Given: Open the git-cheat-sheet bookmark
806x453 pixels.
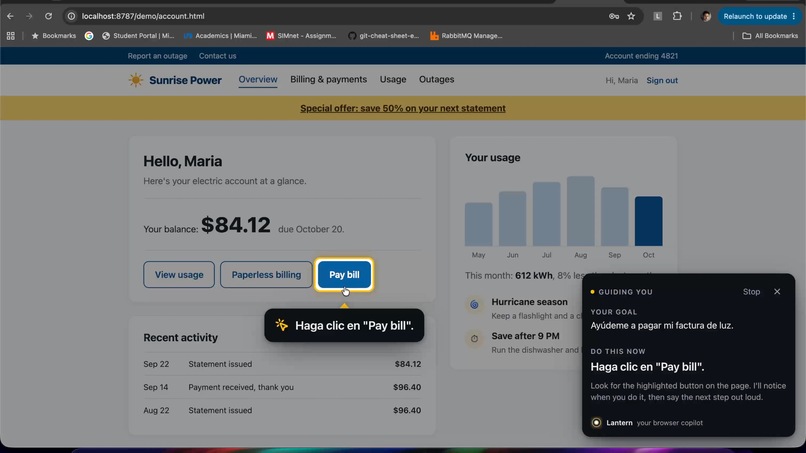Looking at the screenshot, I should pyautogui.click(x=383, y=35).
